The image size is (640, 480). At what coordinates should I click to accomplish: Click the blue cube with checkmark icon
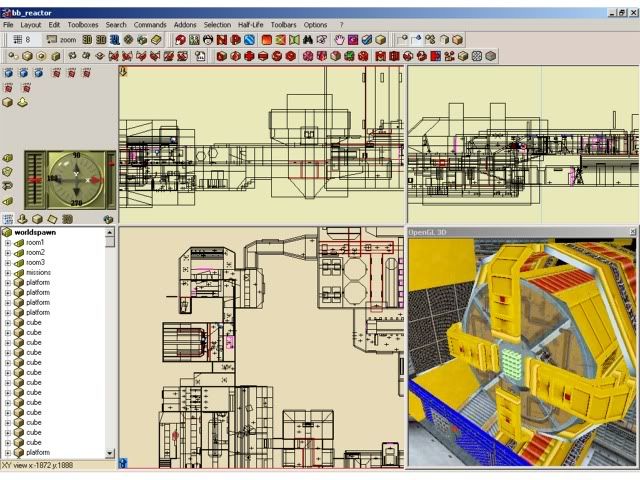367,40
